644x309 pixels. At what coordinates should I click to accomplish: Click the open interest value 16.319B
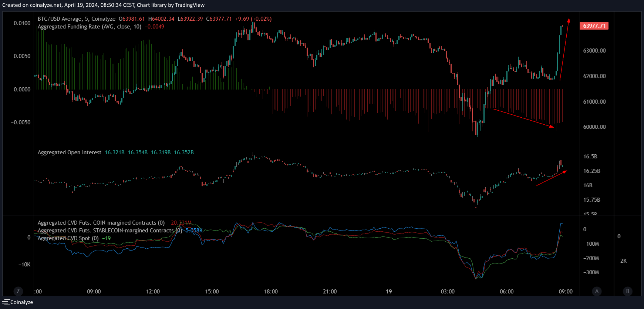click(x=161, y=152)
